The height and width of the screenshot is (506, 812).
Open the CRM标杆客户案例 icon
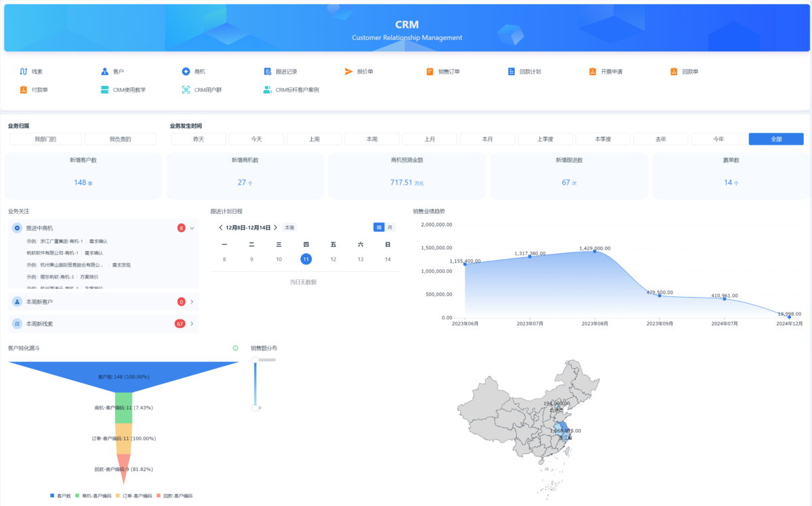[267, 89]
